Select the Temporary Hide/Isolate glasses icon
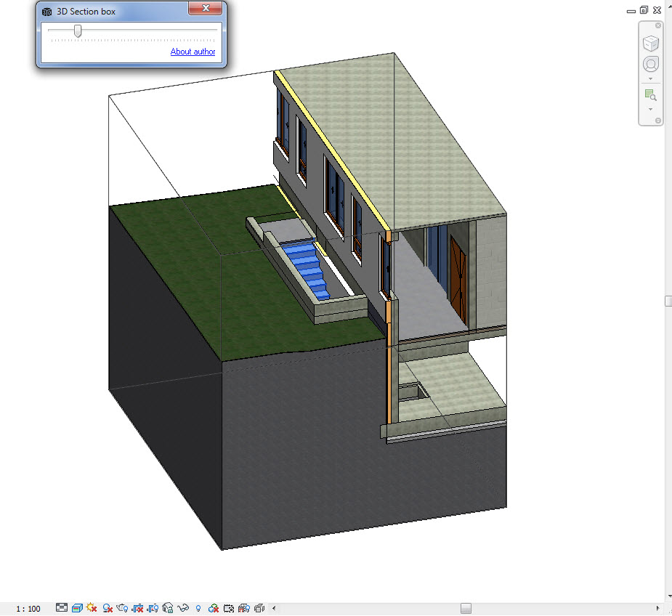 (x=183, y=608)
